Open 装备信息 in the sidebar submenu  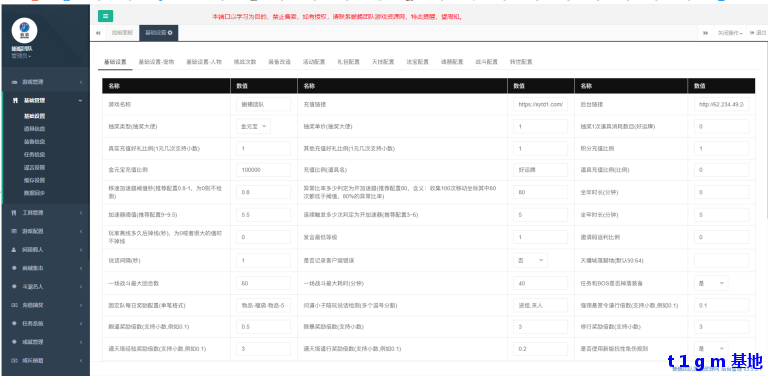[34, 141]
